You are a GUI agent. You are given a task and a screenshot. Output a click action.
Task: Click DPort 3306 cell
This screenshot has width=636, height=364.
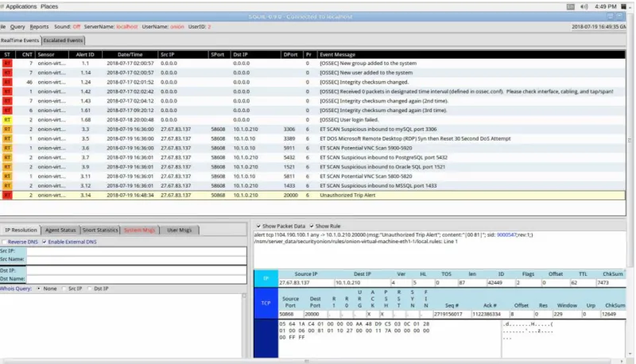click(289, 130)
